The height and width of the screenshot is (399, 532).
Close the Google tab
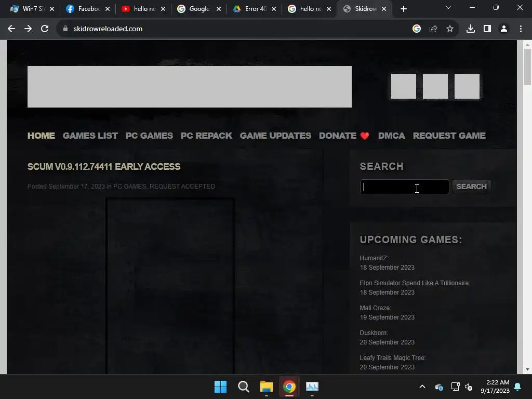(x=219, y=9)
